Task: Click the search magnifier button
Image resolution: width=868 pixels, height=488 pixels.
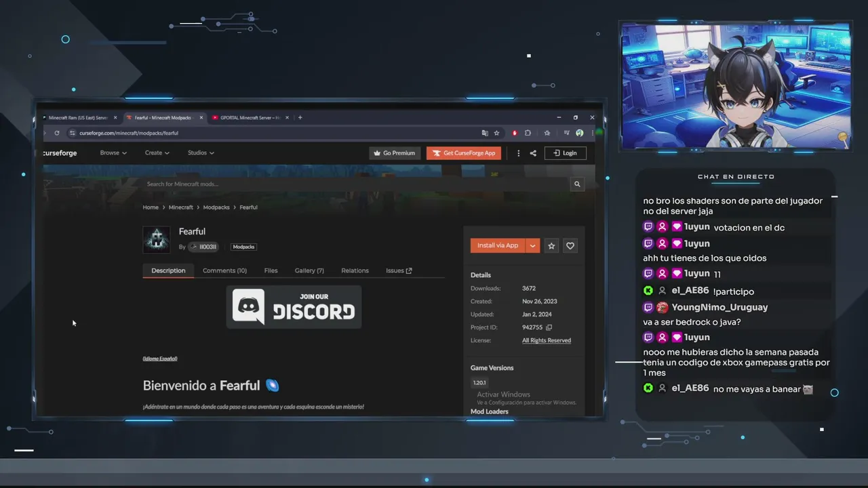Action: pyautogui.click(x=577, y=184)
